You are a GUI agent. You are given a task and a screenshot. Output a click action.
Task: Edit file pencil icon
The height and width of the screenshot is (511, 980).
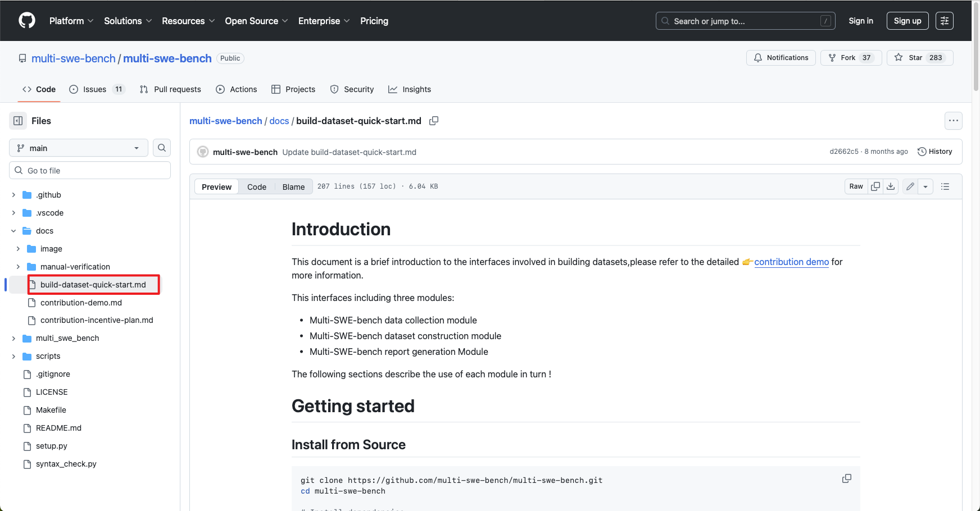910,186
